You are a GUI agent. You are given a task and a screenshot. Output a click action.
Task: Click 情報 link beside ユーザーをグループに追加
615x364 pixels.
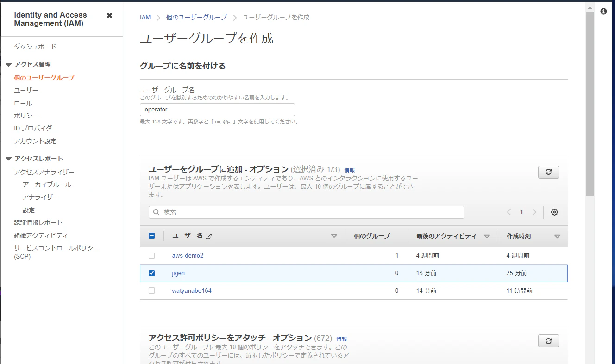pos(350,170)
